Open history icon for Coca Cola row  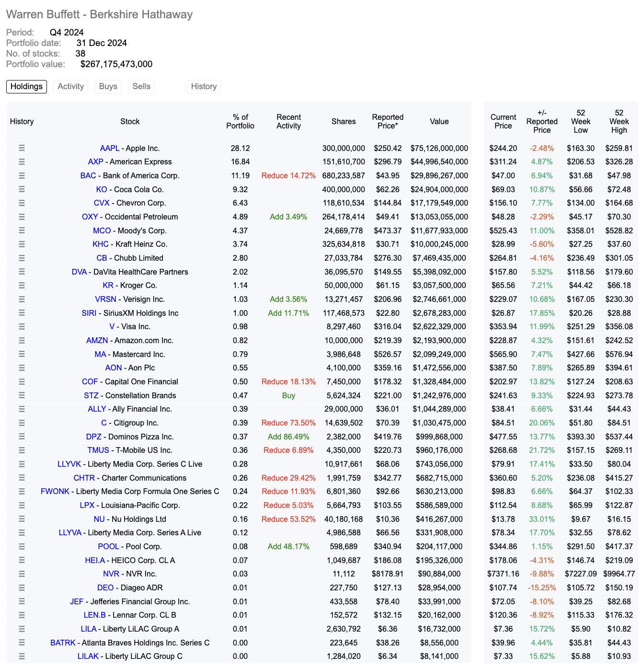22,189
